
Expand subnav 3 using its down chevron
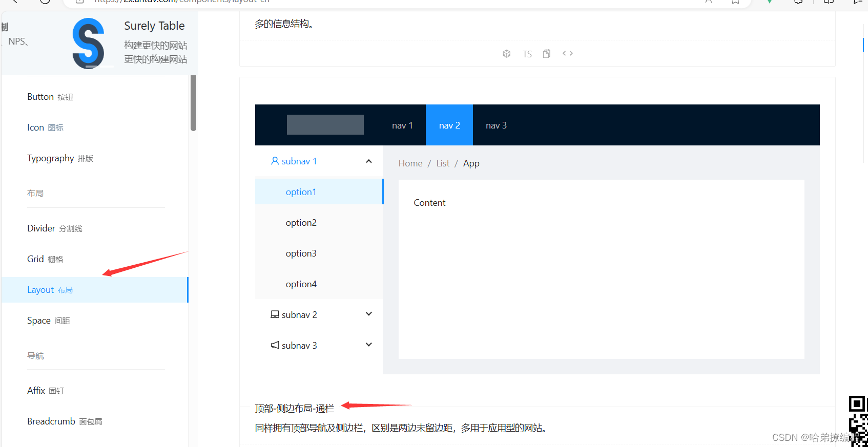(369, 345)
